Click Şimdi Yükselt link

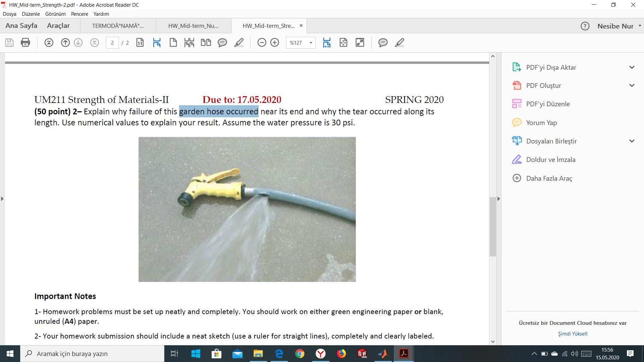(573, 334)
